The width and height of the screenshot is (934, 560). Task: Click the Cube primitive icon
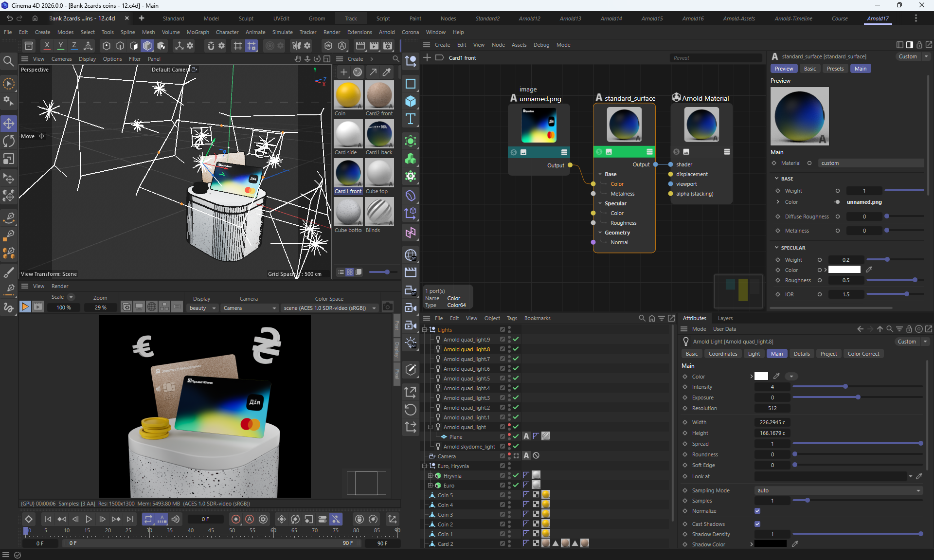click(410, 101)
